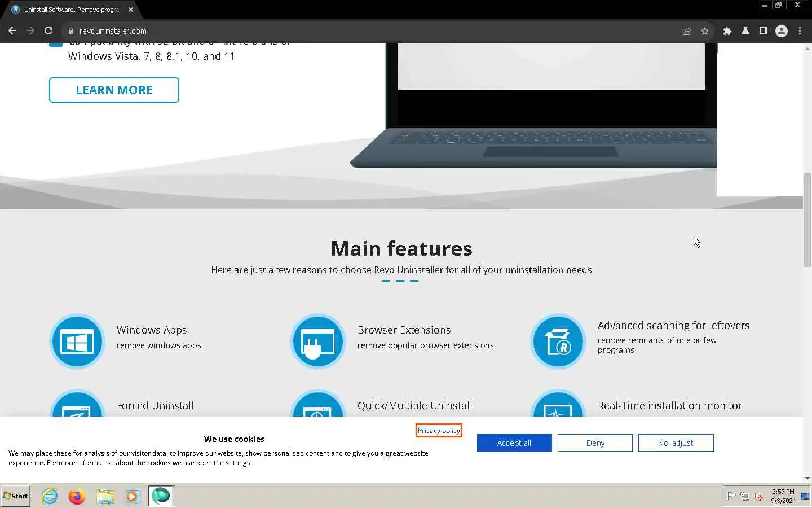Click the Browser Extensions feature title
The image size is (812, 508).
pyautogui.click(x=404, y=330)
